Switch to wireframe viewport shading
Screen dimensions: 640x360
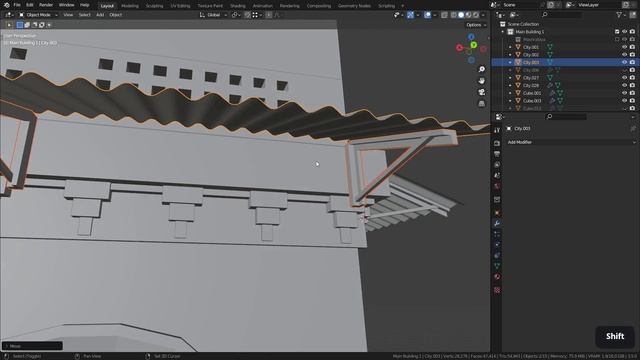(x=454, y=15)
